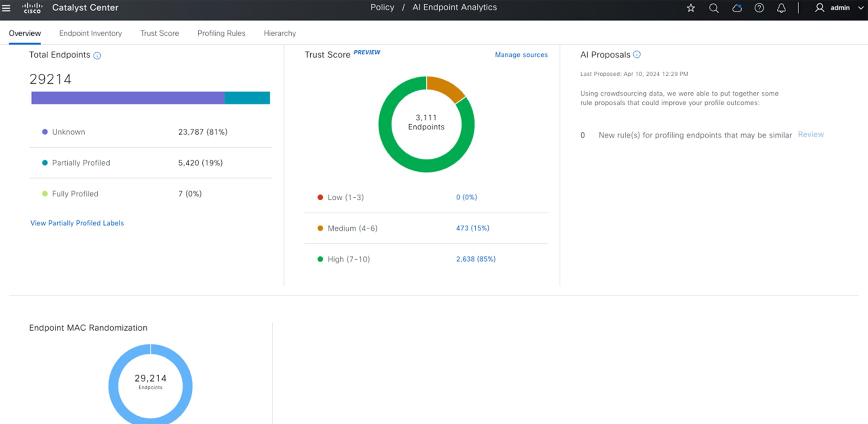Open the global search magnifier
Screen dimensions: 868x424
tap(714, 8)
